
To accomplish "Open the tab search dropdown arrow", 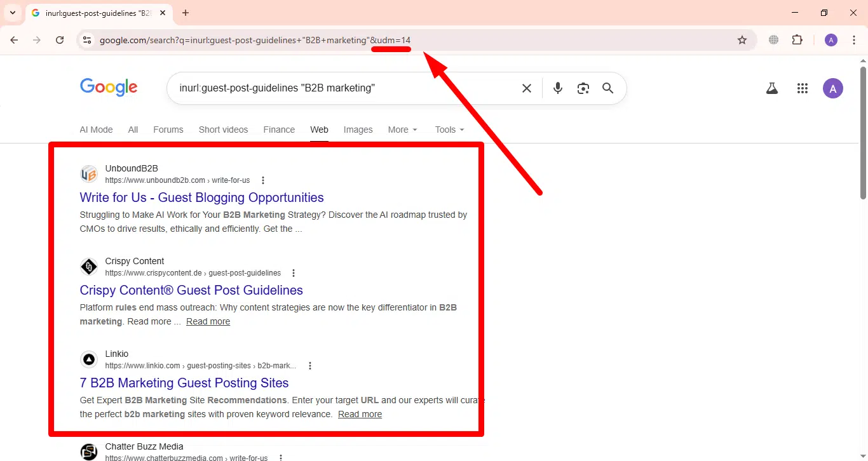I will pyautogui.click(x=13, y=13).
